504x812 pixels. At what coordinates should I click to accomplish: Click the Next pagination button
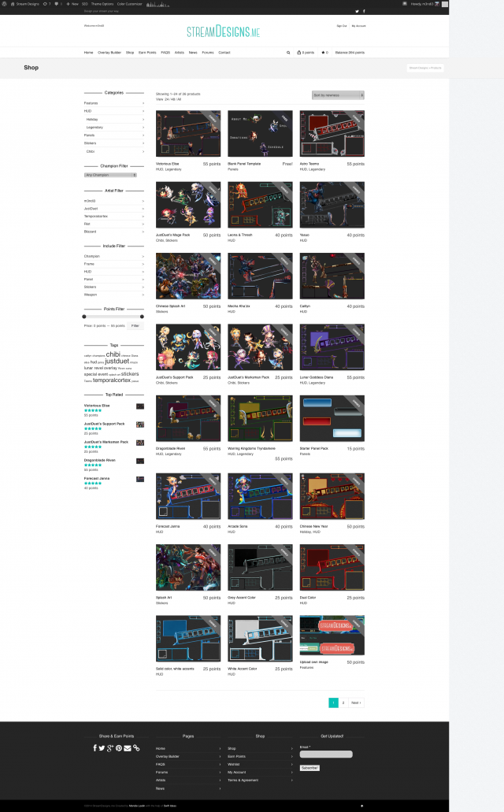[357, 703]
